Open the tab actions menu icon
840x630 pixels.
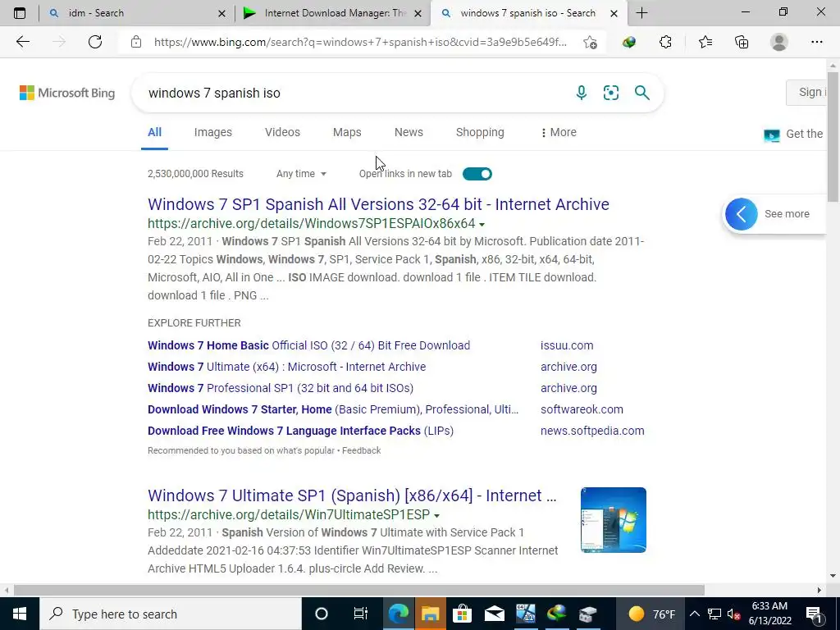pos(20,13)
